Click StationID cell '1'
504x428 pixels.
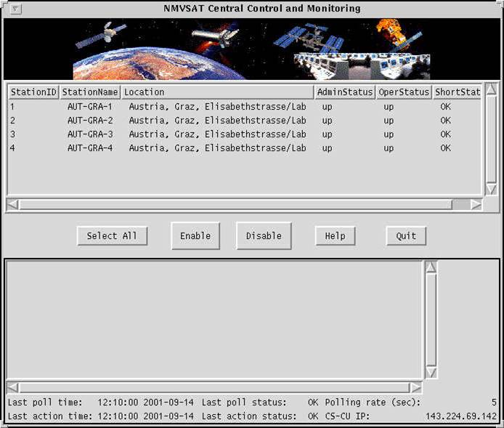12,106
